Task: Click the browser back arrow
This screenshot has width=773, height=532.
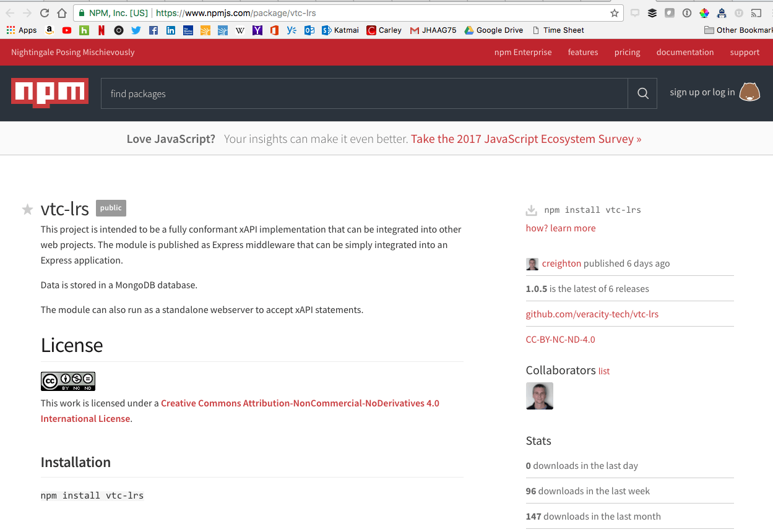Action: pyautogui.click(x=10, y=13)
